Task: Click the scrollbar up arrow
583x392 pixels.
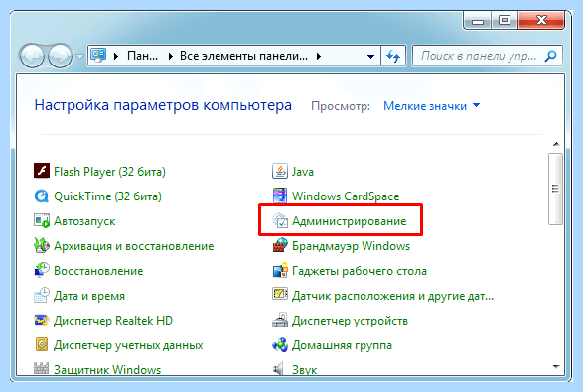Action: coord(556,144)
